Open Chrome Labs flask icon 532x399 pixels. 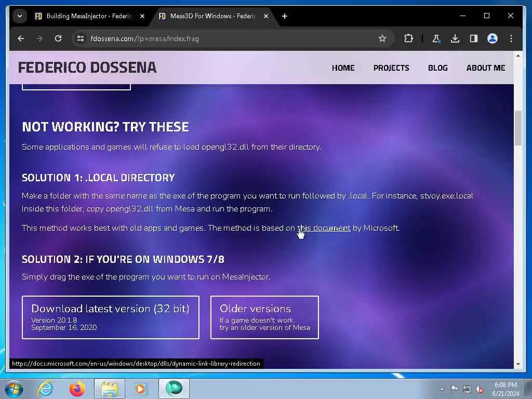(436, 38)
